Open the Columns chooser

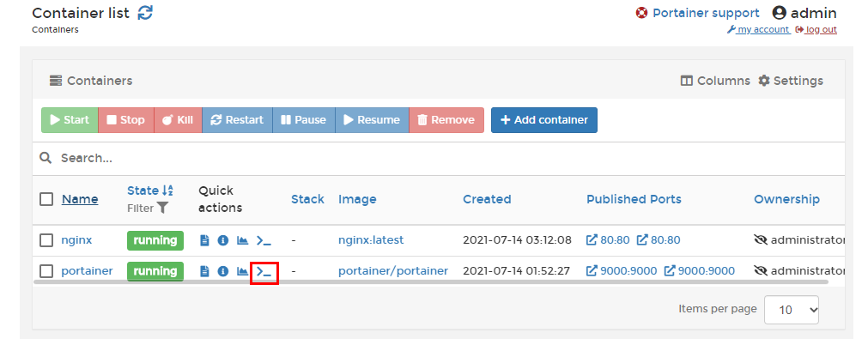[x=715, y=81]
